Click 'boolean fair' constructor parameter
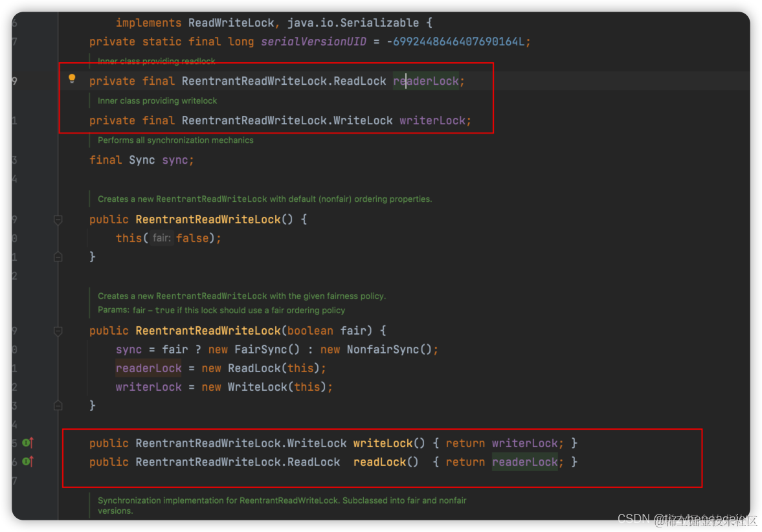762x532 pixels. point(326,331)
